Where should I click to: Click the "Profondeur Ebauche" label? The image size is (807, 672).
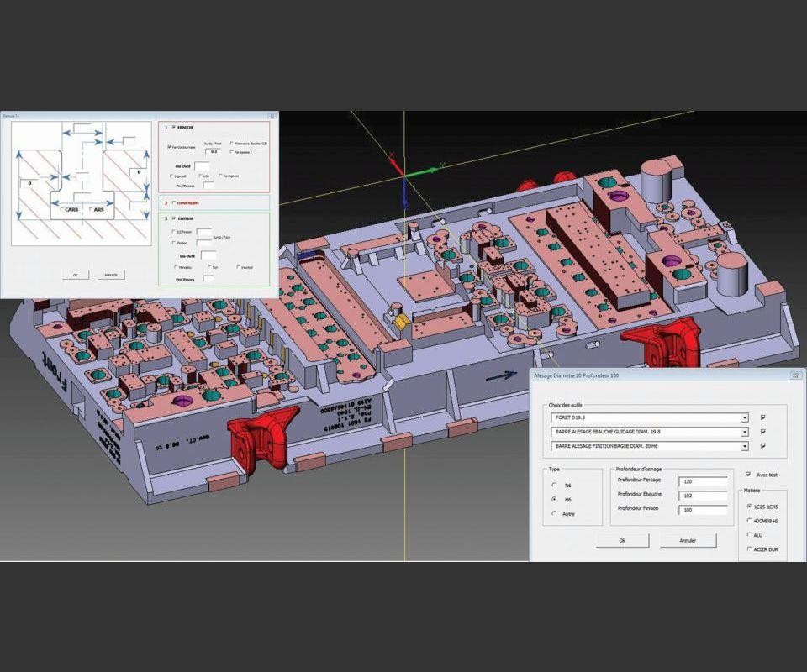tap(640, 494)
